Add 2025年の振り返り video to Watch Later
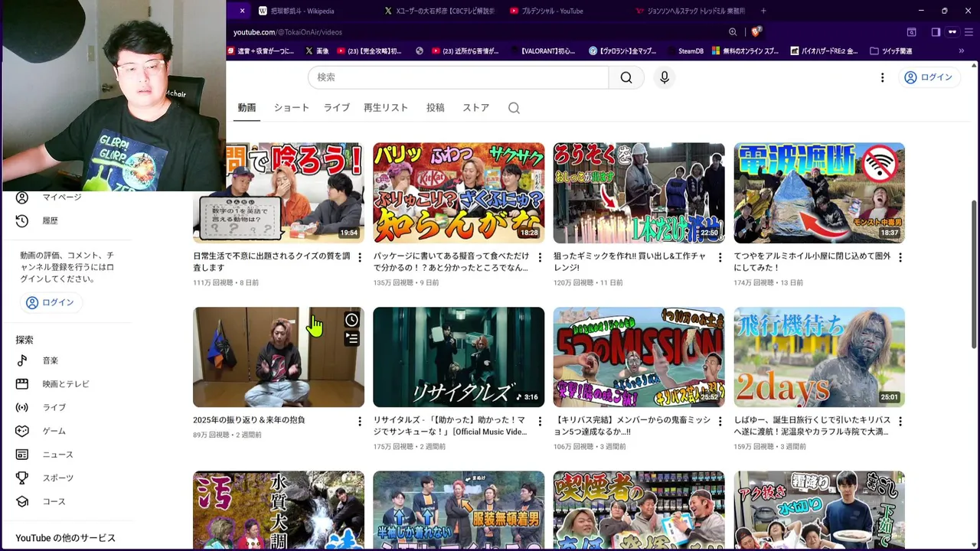This screenshot has height=551, width=980. point(351,320)
